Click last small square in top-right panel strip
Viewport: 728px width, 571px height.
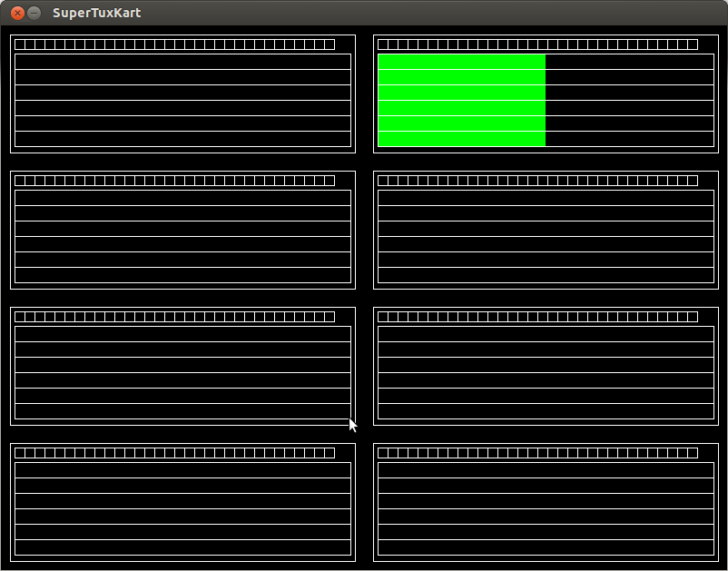(693, 44)
